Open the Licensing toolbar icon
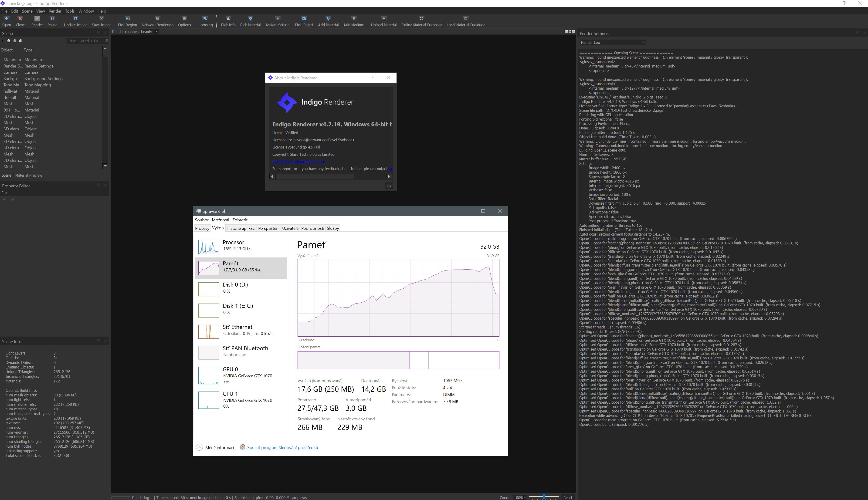Screen dimensions: 868x500 pyautogui.click(x=205, y=21)
